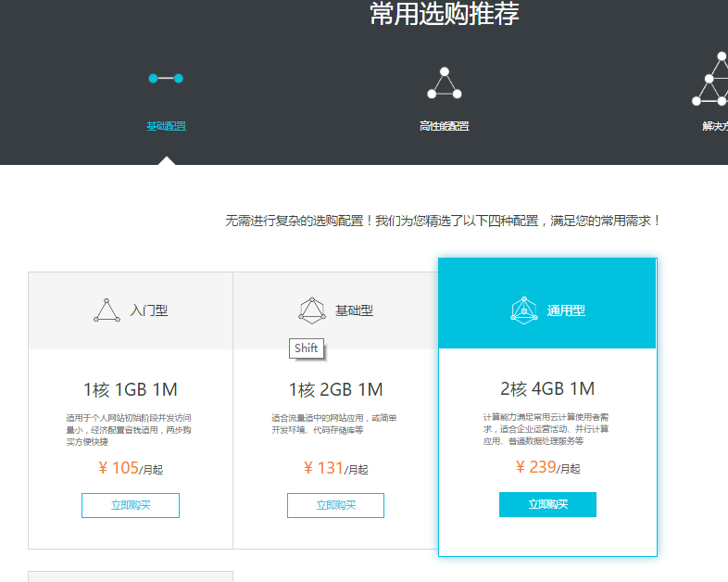
Task: Click the ￥105/月起 price
Action: [x=131, y=468]
